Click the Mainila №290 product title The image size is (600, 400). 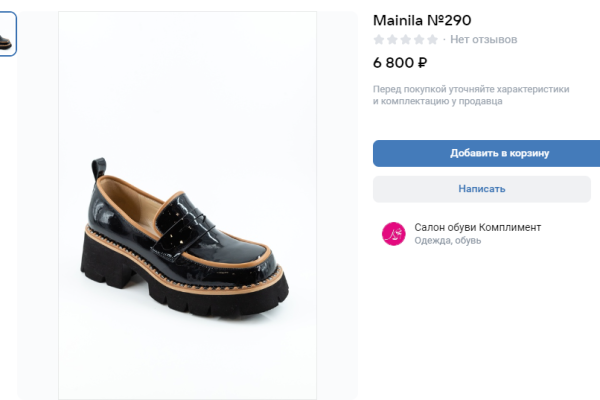(422, 19)
